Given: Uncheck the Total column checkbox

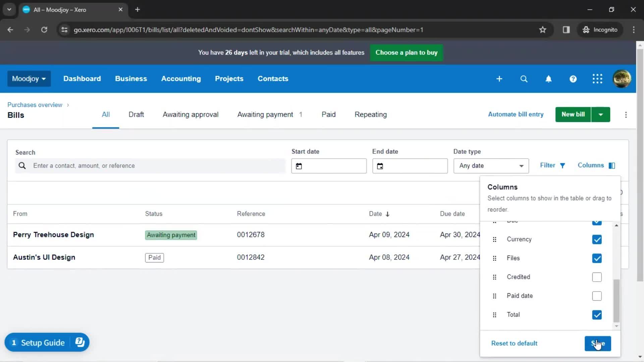Looking at the screenshot, I should tap(597, 315).
